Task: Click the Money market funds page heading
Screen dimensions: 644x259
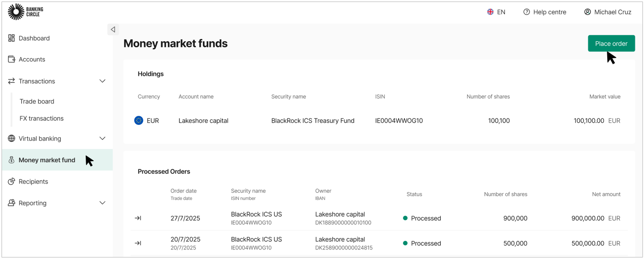Action: (x=175, y=43)
